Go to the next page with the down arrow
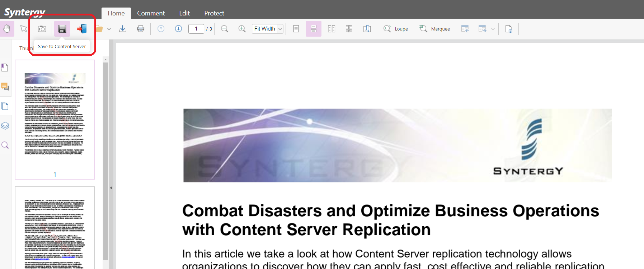Image resolution: width=644 pixels, height=269 pixels. [178, 29]
